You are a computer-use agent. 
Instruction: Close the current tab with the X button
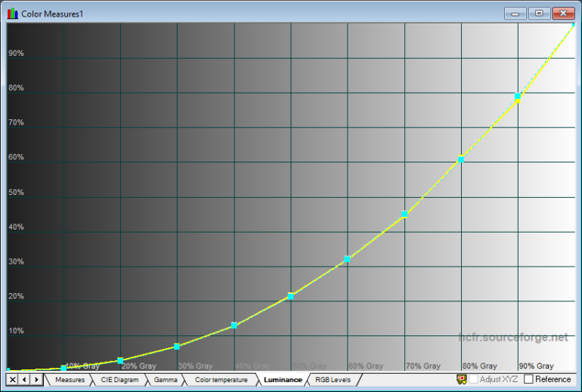click(12, 379)
